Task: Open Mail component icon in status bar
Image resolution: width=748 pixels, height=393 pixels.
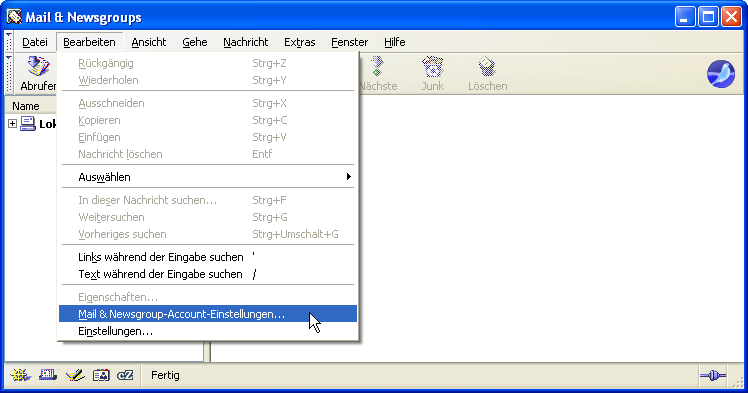Action: pos(48,375)
